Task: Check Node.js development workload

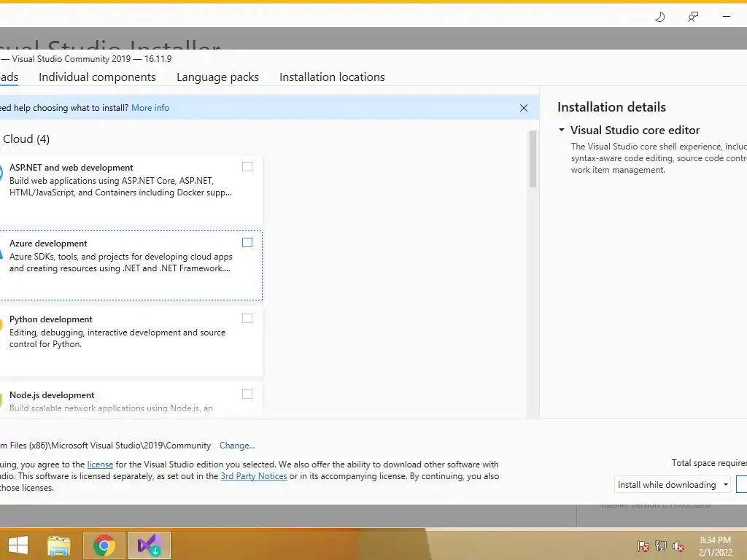Action: [x=247, y=394]
